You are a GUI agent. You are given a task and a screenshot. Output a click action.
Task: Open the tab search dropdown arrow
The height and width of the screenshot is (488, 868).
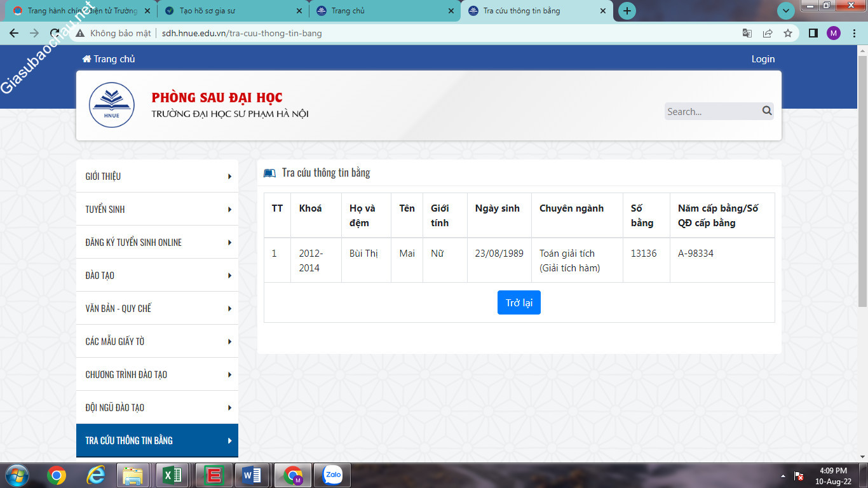click(x=786, y=11)
